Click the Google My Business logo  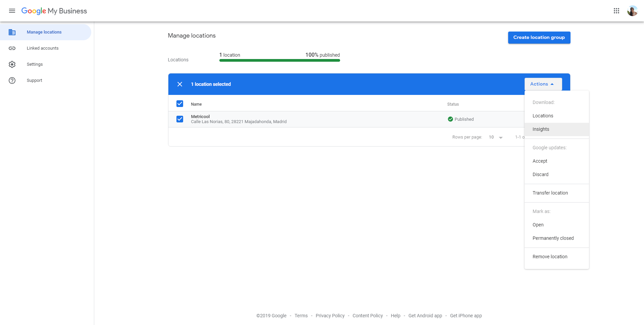click(54, 11)
